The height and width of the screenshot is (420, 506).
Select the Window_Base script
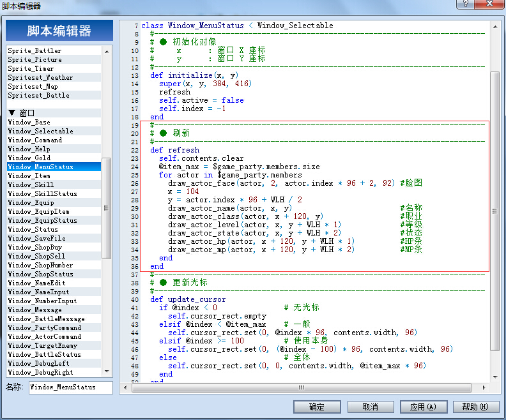(54, 122)
